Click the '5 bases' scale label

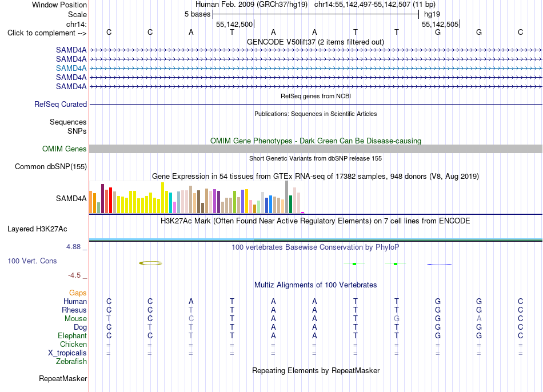coord(197,14)
